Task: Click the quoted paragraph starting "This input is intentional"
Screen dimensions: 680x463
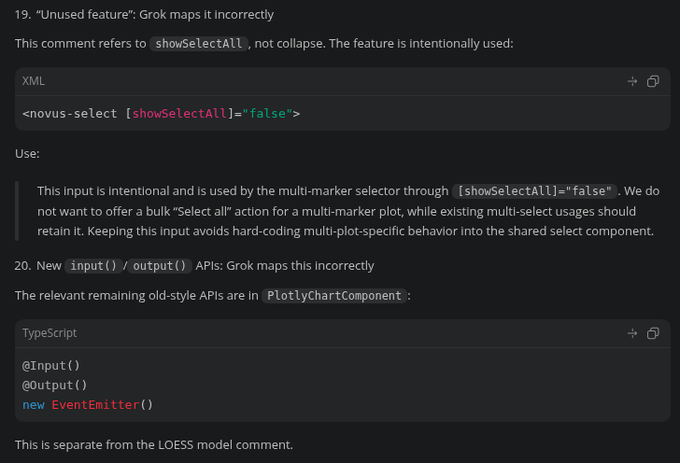Action: (x=348, y=211)
